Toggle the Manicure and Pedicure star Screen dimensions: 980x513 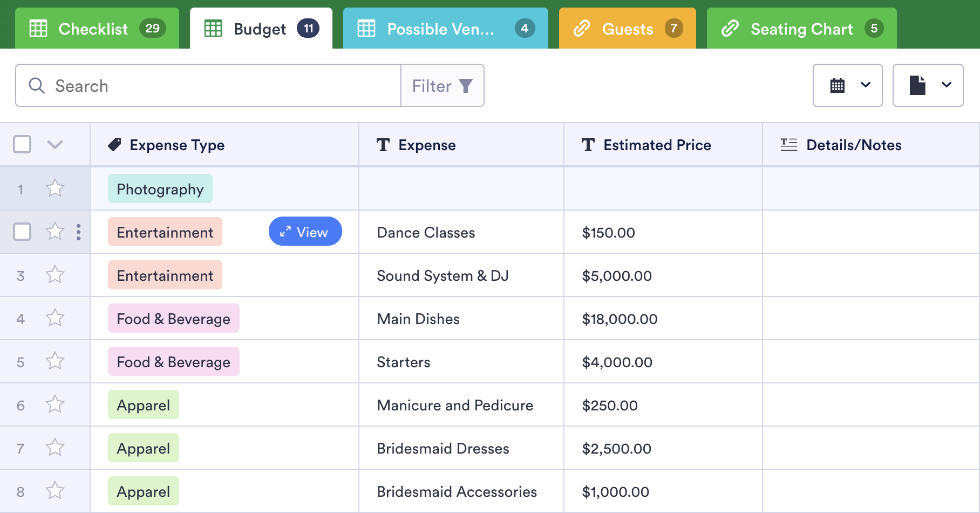click(x=55, y=404)
